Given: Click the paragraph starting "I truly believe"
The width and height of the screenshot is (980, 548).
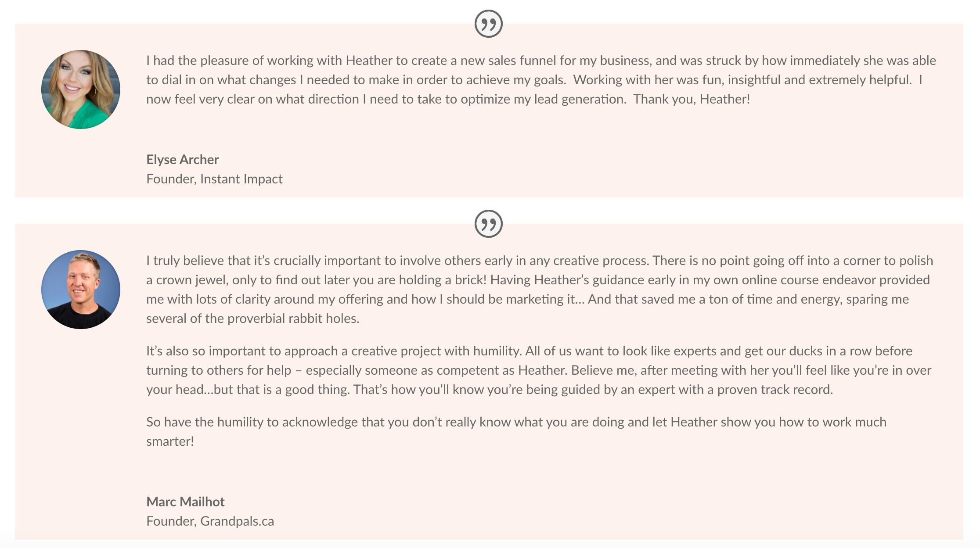Looking at the screenshot, I should click(540, 290).
